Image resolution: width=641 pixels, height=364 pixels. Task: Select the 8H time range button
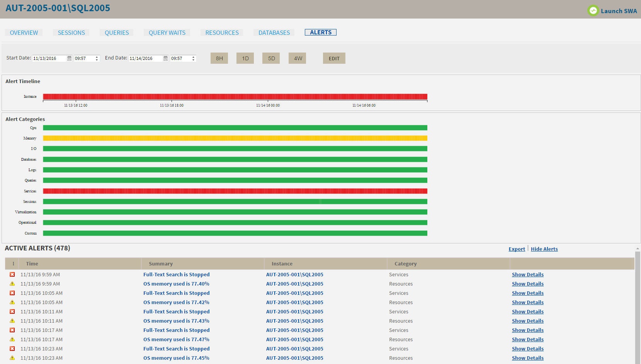point(219,58)
